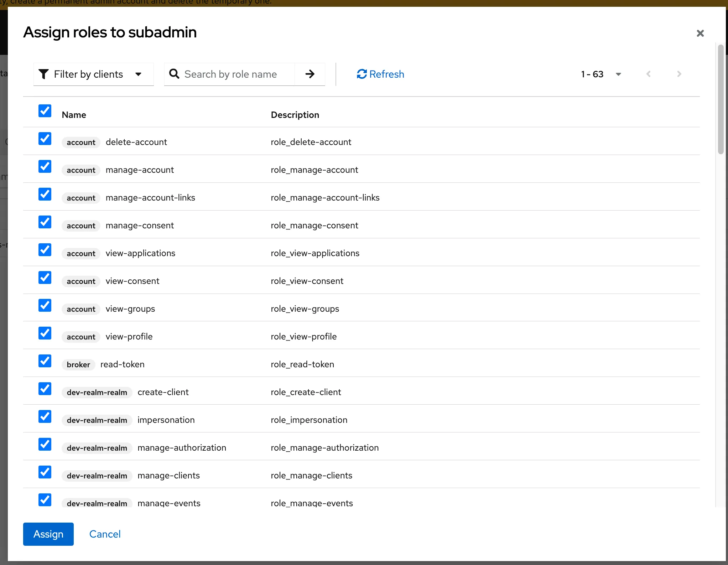Go to previous page of roles
The width and height of the screenshot is (728, 565).
(x=649, y=74)
